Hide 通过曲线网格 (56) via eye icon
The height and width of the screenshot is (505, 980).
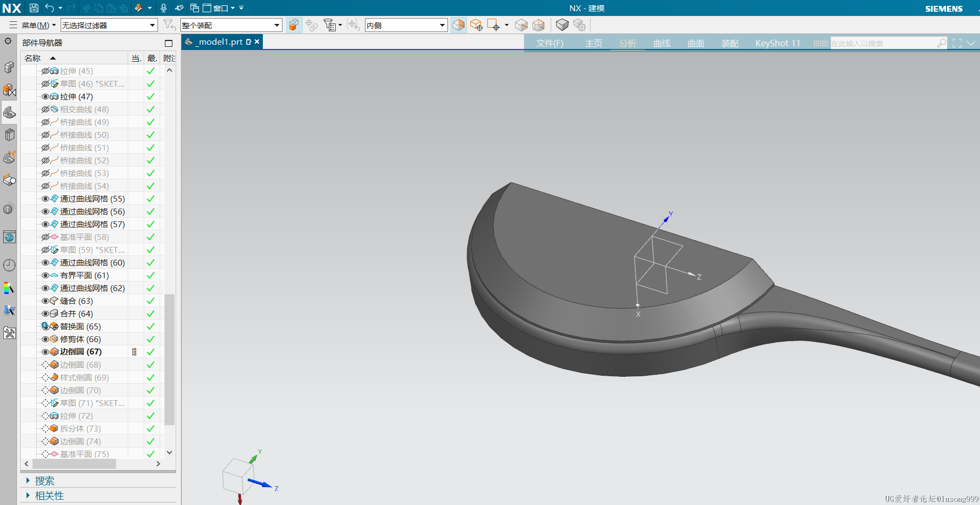[45, 212]
